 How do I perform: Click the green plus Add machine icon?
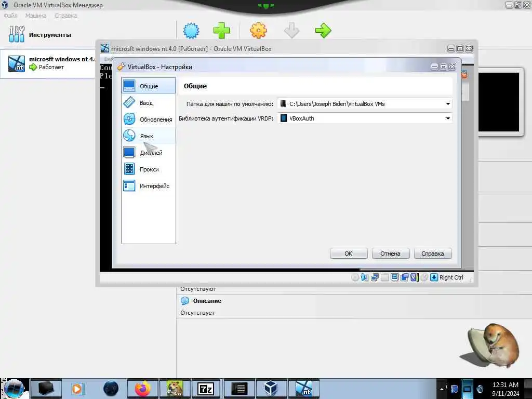coord(221,31)
